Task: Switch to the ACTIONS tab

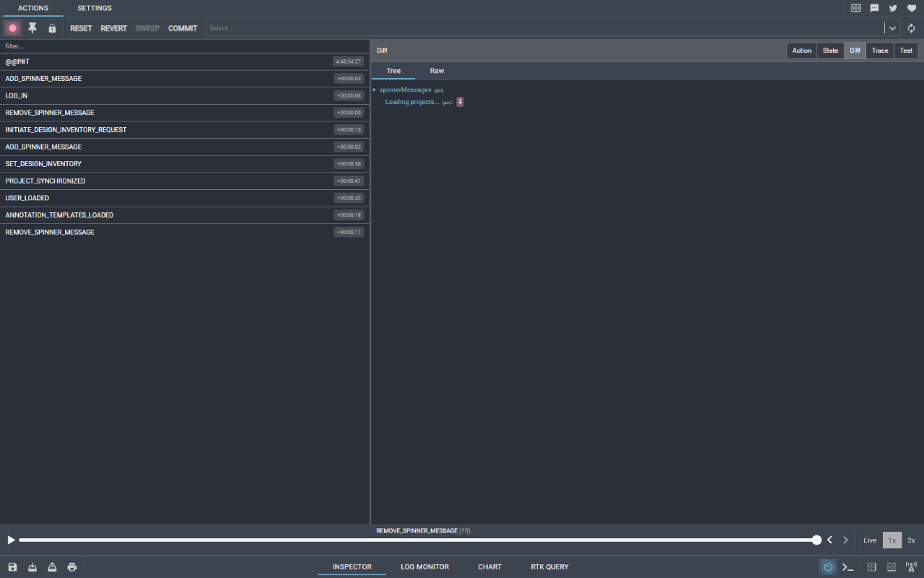Action: pos(33,8)
